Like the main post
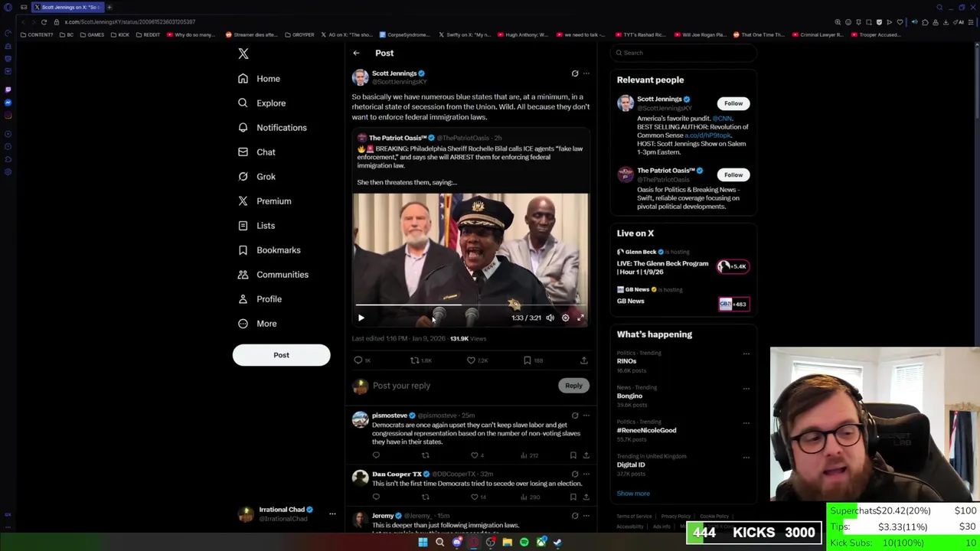The height and width of the screenshot is (551, 980). pyautogui.click(x=472, y=360)
